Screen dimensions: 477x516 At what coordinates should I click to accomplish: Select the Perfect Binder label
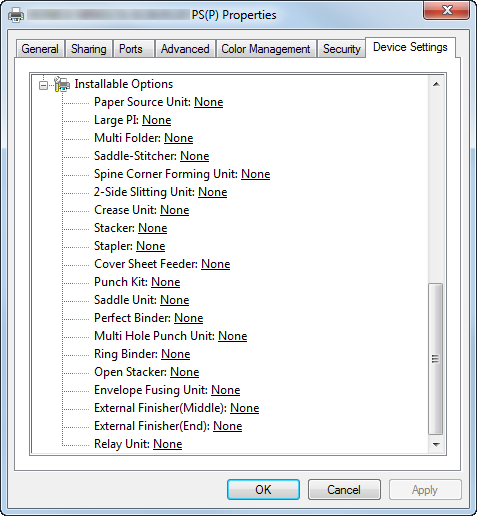[133, 318]
